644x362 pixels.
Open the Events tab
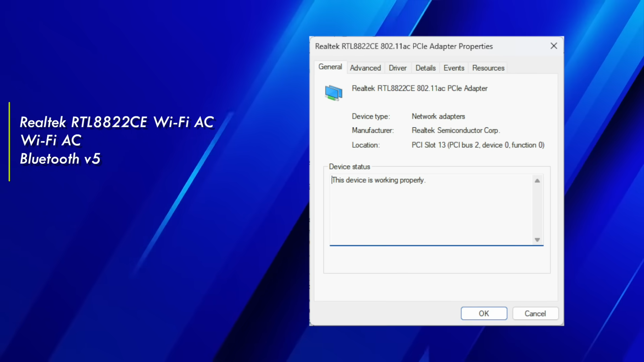454,68
